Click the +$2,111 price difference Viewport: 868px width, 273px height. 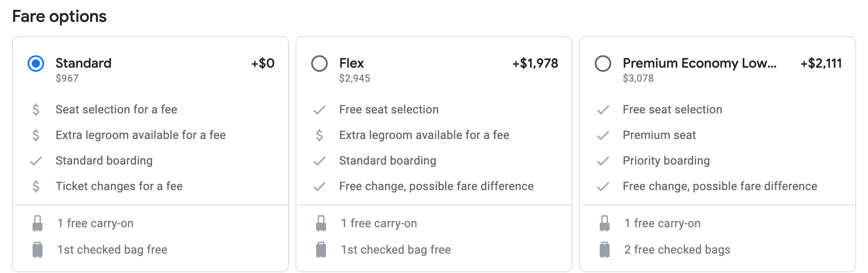pyautogui.click(x=821, y=63)
